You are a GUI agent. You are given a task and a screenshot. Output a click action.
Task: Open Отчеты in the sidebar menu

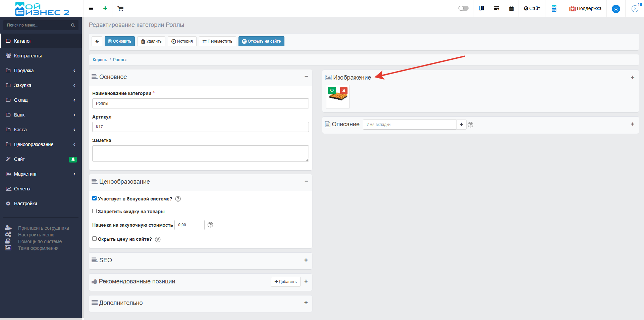click(x=22, y=189)
